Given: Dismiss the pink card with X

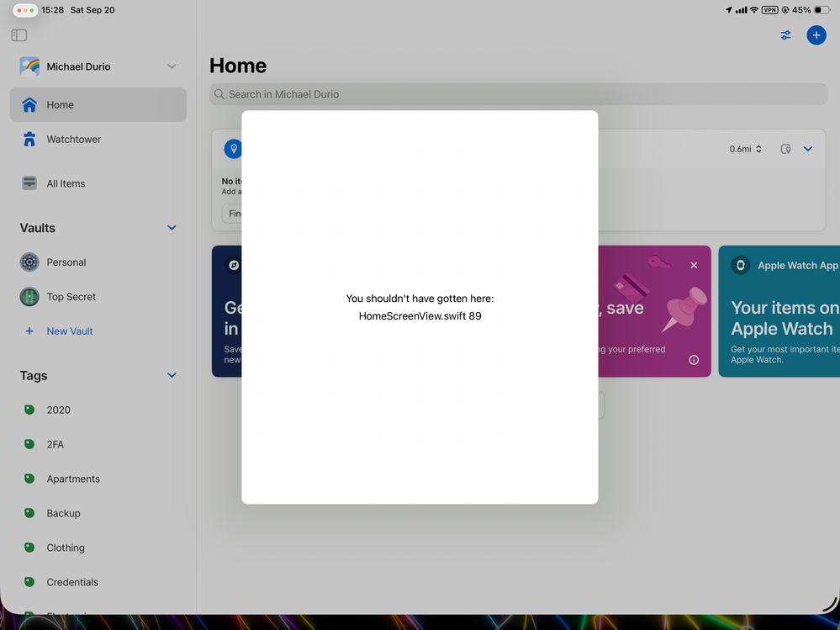Looking at the screenshot, I should click(x=694, y=265).
